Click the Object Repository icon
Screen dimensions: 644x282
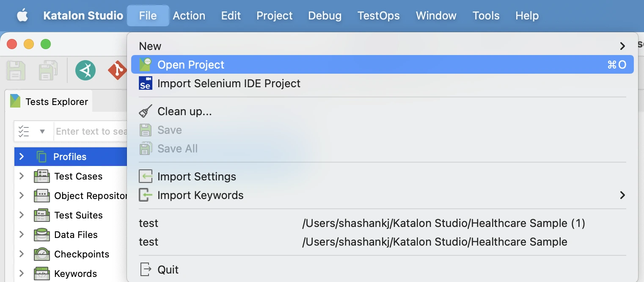point(41,196)
